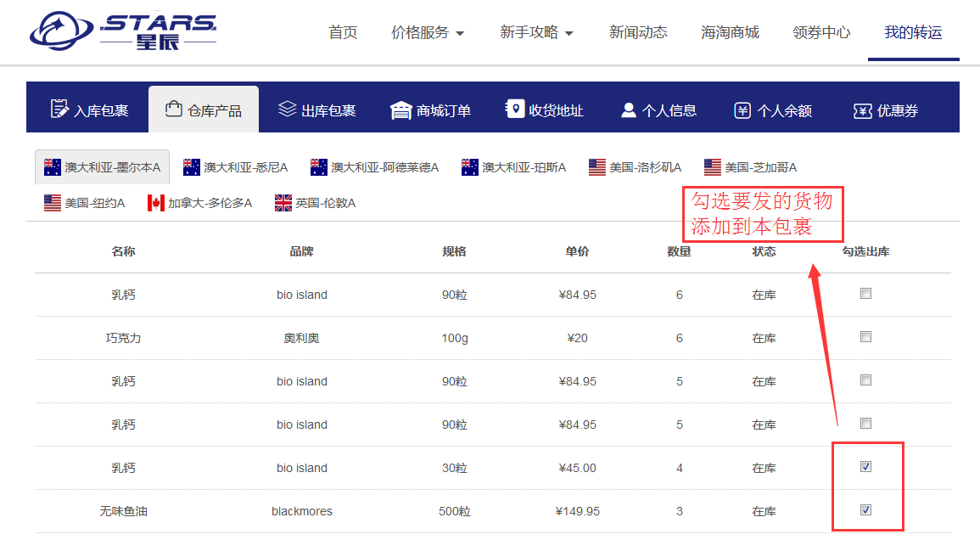
Task: Click the 单价 column header
Action: (x=577, y=251)
